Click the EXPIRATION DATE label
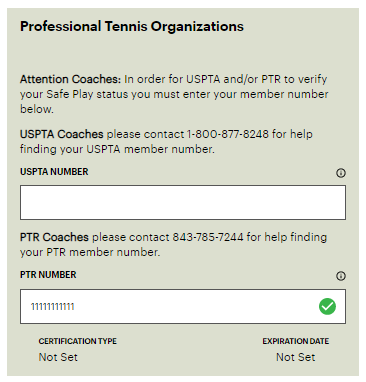366x382 pixels. 296,341
